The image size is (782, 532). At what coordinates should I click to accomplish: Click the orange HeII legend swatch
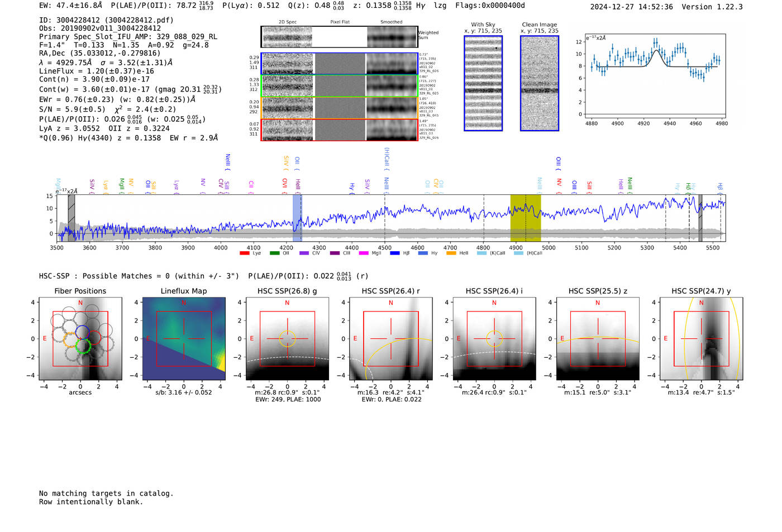pyautogui.click(x=451, y=253)
